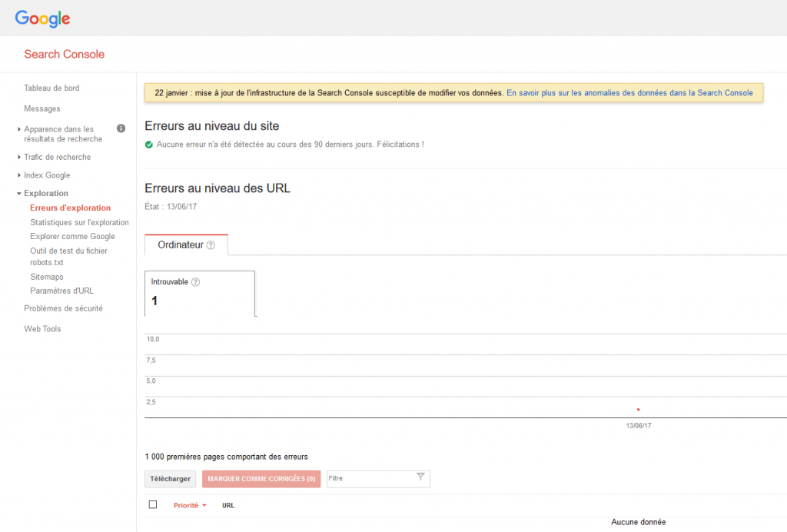Open help icon next to Ordinateur
The height and width of the screenshot is (532, 787).
[x=211, y=245]
